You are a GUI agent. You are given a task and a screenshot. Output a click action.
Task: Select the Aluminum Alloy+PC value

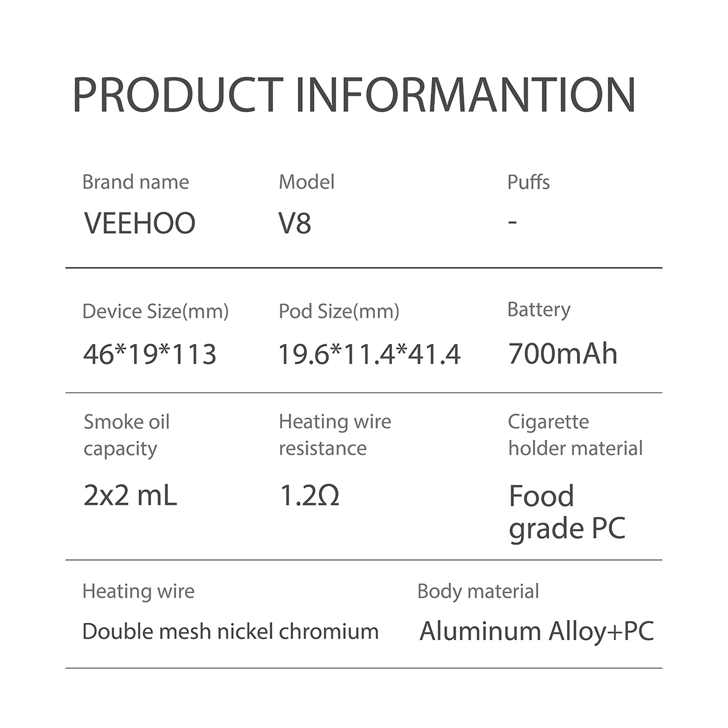pyautogui.click(x=537, y=632)
